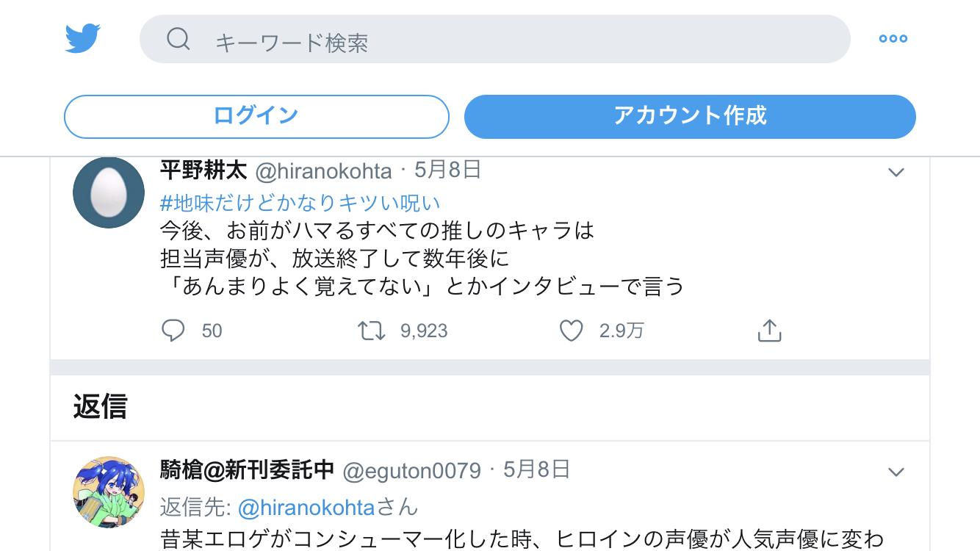
Task: Retweet the 平野耕太 tweet
Action: [x=371, y=331]
